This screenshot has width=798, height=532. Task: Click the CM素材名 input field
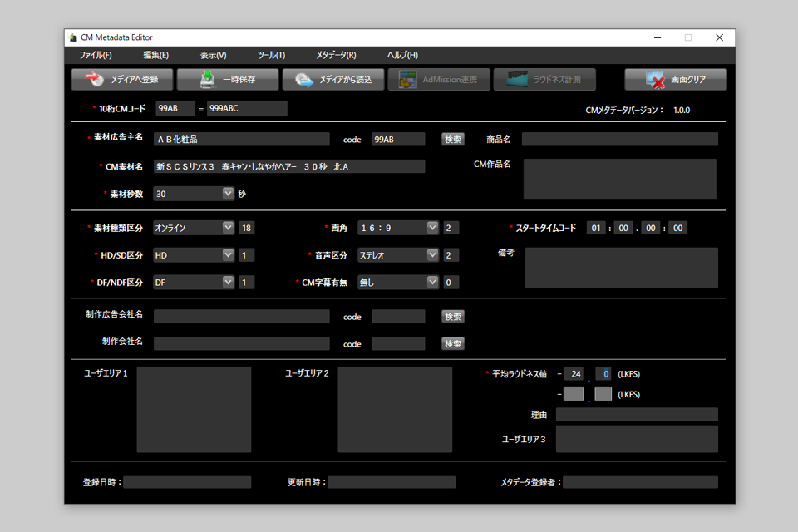click(x=289, y=166)
